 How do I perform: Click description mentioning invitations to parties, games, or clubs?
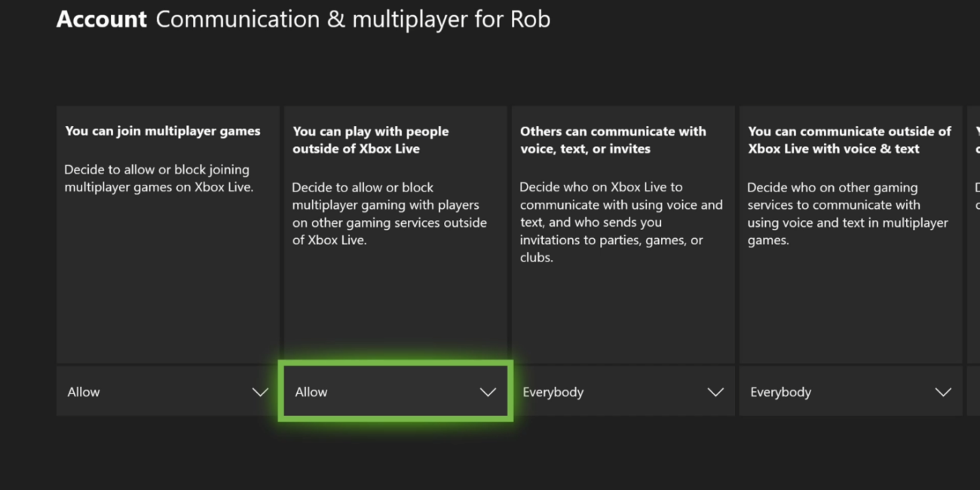tap(621, 222)
